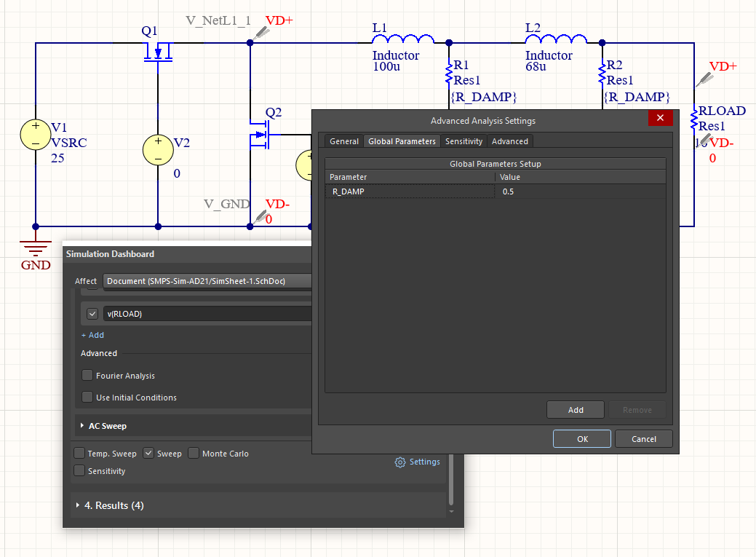Confirm settings with the OK button
The height and width of the screenshot is (557, 756).
(x=581, y=438)
